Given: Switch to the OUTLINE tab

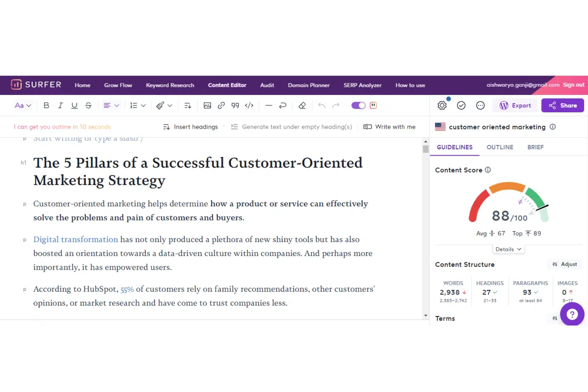Looking at the screenshot, I should [x=500, y=147].
